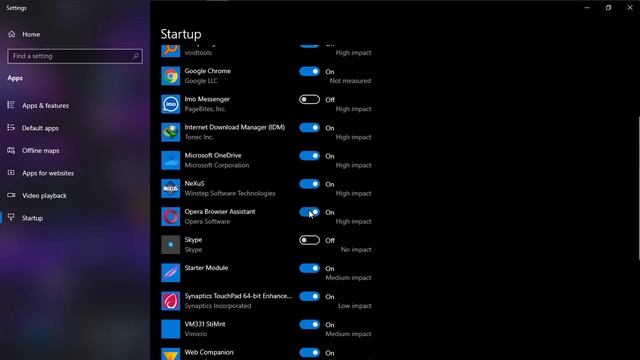640x360 pixels.
Task: Disable Internet Download Manager startup toggle
Action: click(x=309, y=128)
